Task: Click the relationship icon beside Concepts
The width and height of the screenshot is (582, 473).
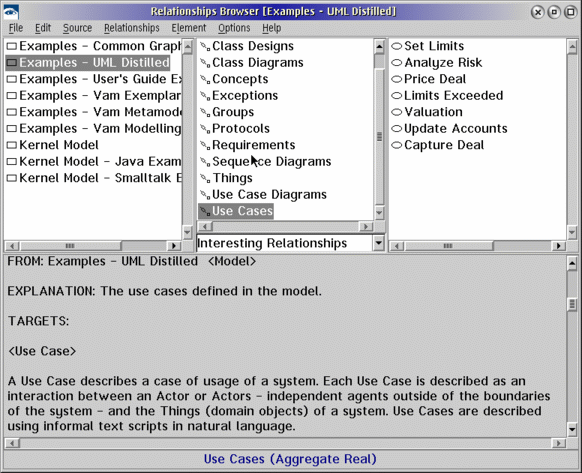Action: click(x=205, y=79)
